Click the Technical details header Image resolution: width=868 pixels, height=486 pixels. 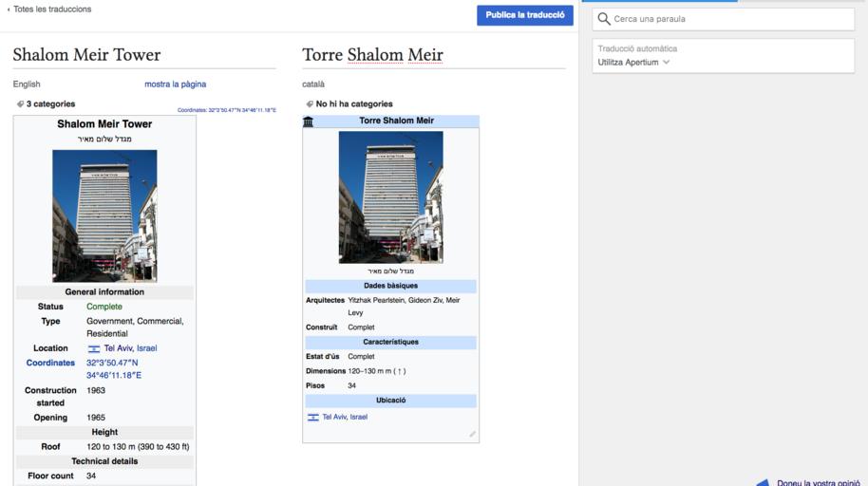click(104, 461)
